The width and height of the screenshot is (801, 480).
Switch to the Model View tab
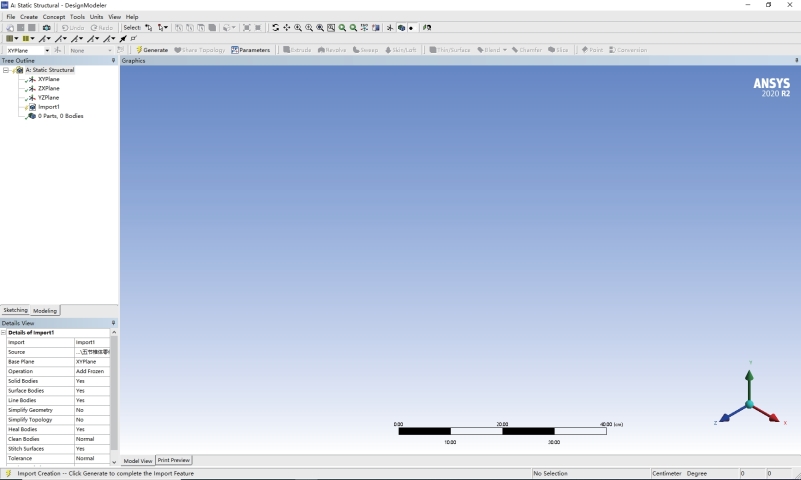pos(138,461)
